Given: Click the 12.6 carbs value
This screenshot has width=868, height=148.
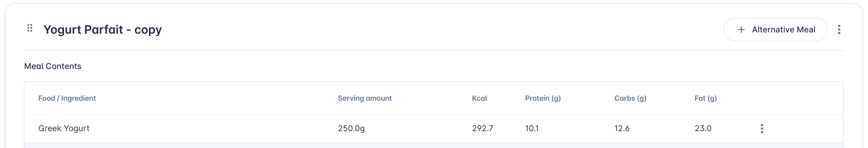Looking at the screenshot, I should (x=622, y=129).
